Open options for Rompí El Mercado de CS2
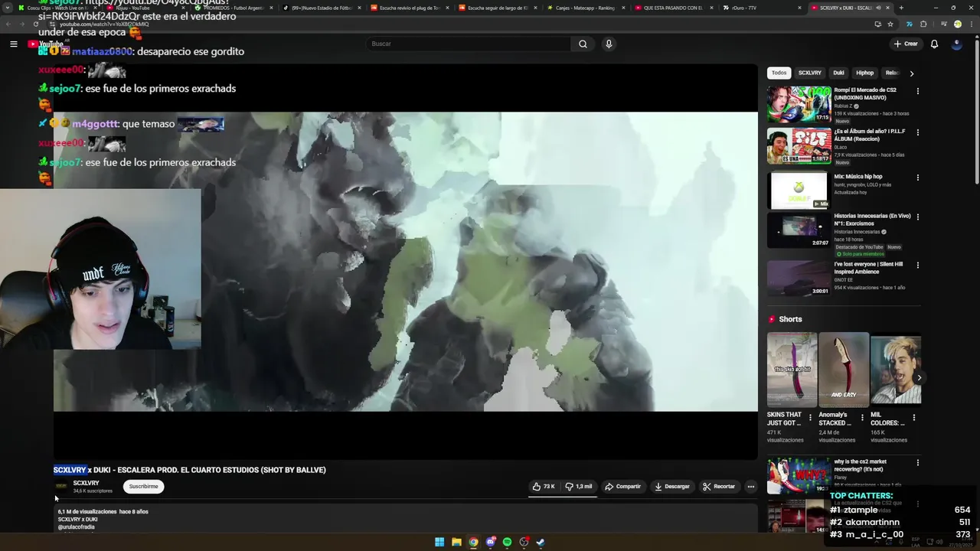This screenshot has height=551, width=980. (x=917, y=91)
